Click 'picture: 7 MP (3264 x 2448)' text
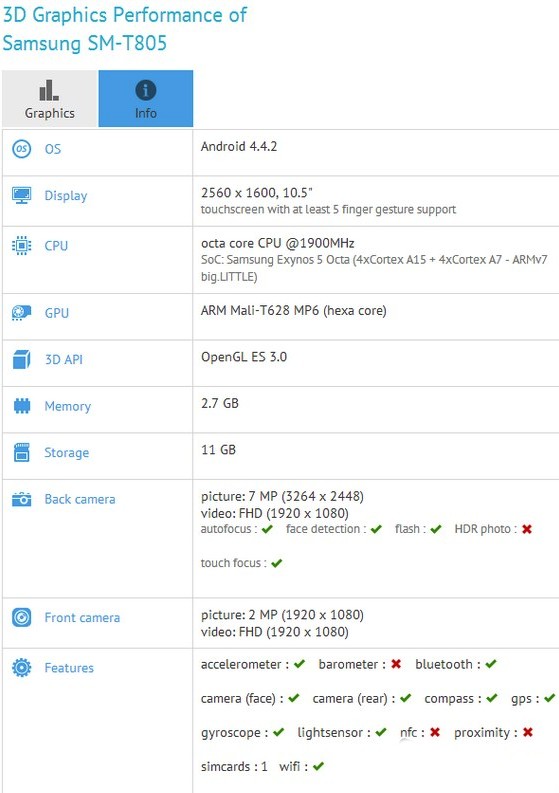This screenshot has width=559, height=793. click(282, 497)
